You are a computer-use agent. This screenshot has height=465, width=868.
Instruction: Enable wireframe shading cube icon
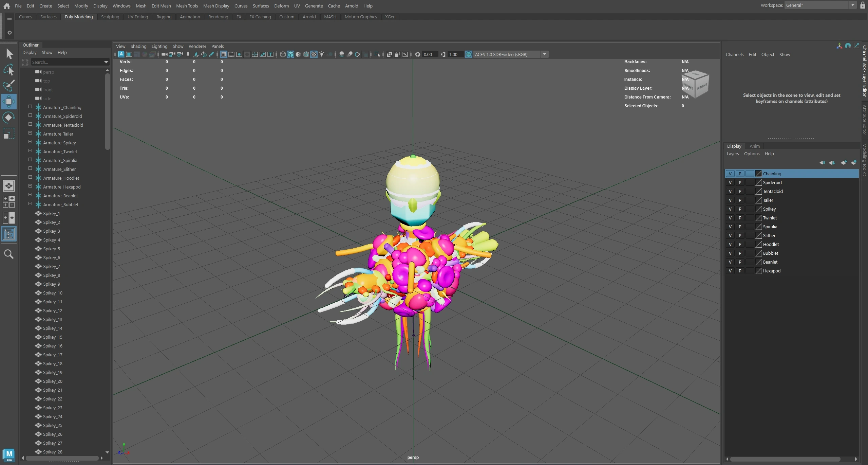283,54
